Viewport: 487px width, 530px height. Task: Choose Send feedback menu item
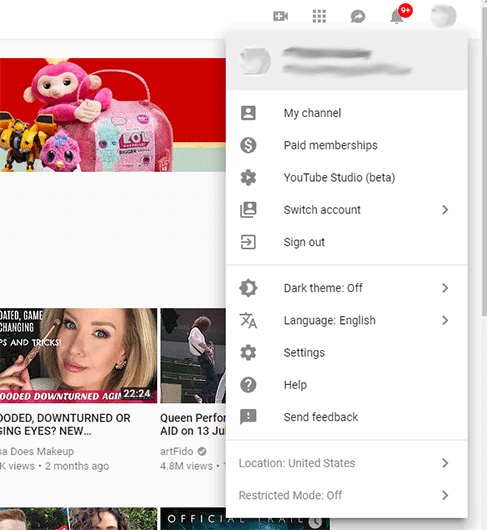pyautogui.click(x=347, y=417)
